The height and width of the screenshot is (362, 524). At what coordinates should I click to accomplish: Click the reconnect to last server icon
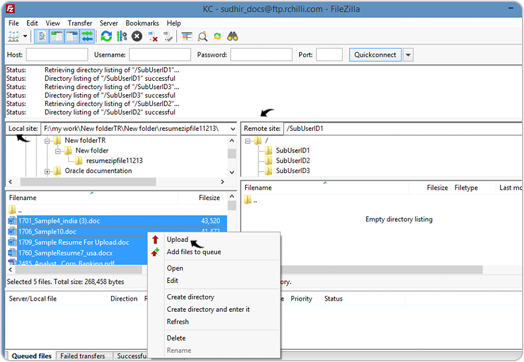(168, 36)
